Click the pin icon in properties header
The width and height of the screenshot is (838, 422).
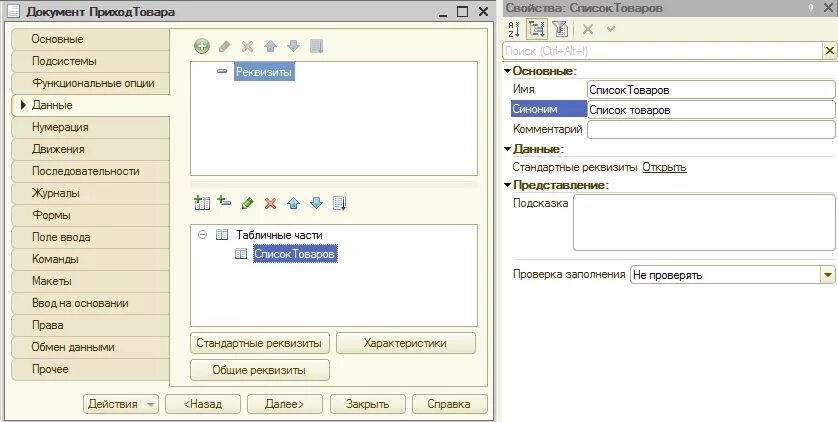pyautogui.click(x=811, y=7)
